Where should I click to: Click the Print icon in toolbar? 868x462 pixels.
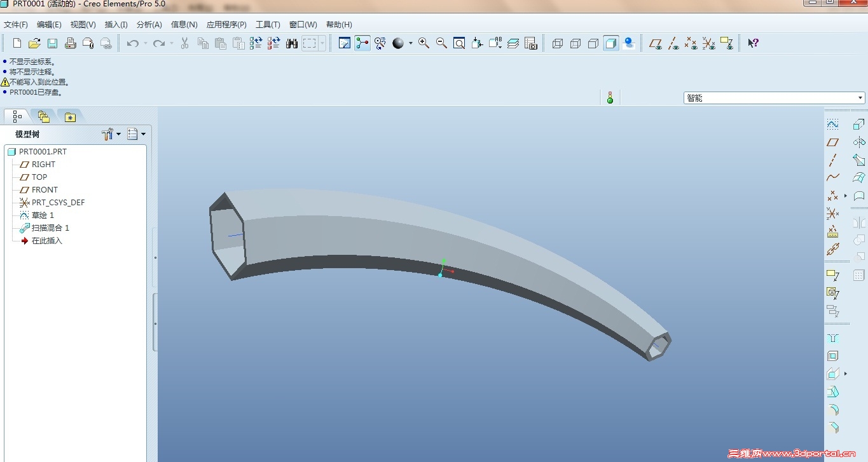point(71,43)
